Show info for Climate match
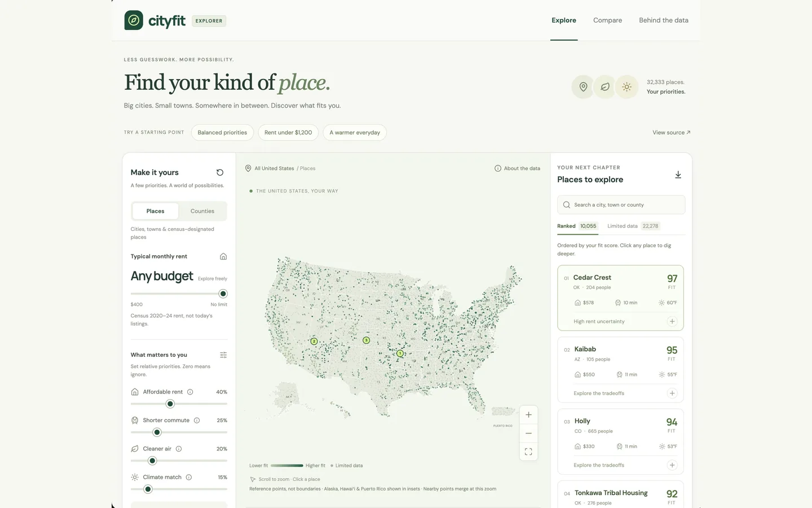 coord(189,478)
